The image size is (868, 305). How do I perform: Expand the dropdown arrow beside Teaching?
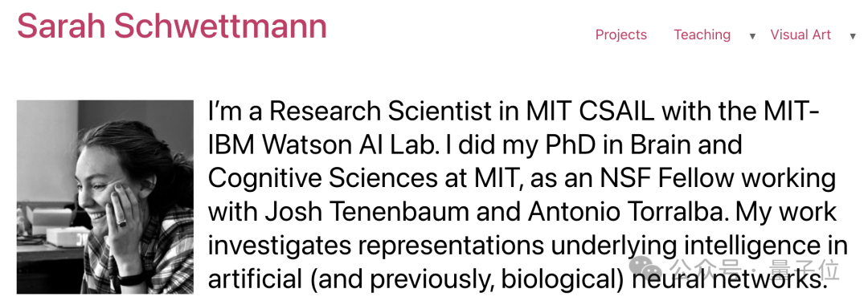point(752,36)
